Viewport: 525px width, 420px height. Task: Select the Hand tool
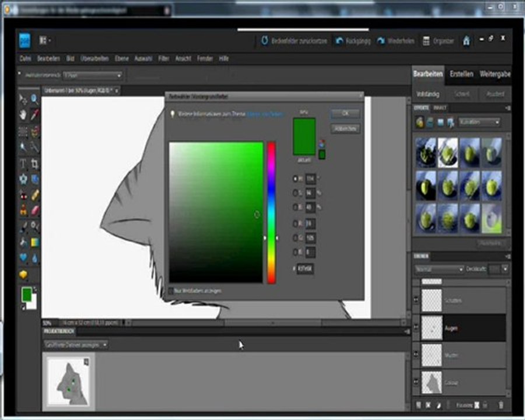23,114
